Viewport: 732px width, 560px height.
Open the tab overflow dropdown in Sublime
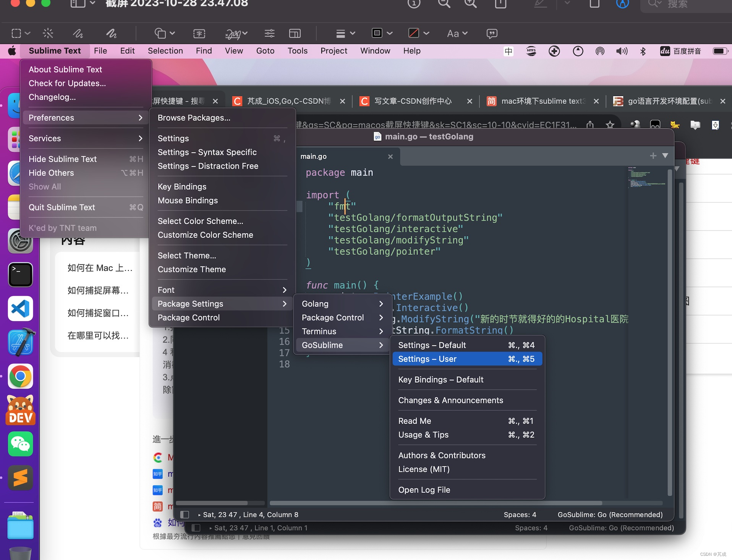[666, 156]
